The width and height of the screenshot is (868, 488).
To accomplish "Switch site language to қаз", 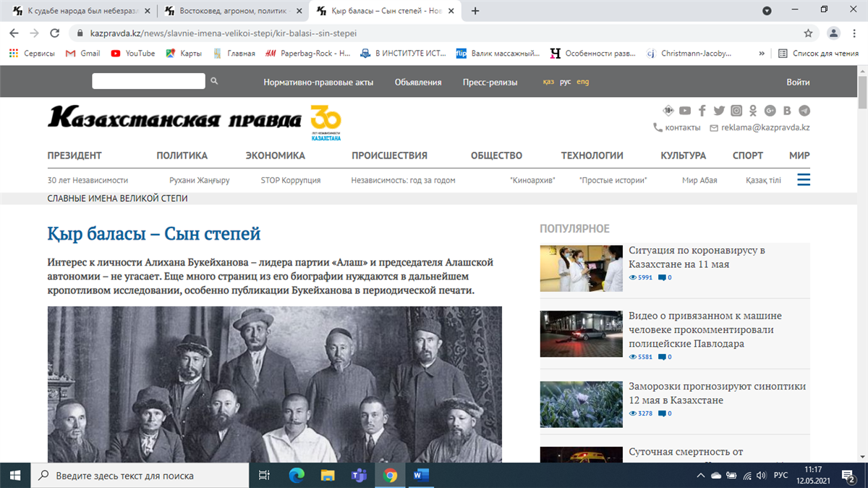I will (x=548, y=82).
